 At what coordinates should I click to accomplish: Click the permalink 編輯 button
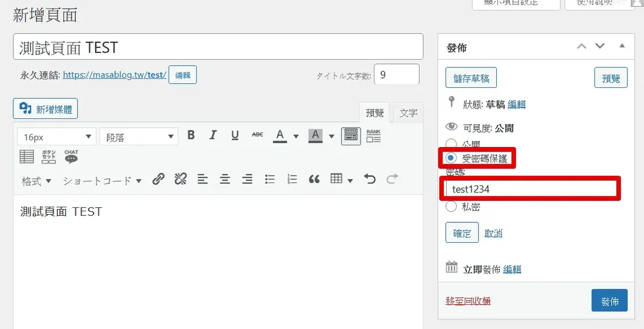[183, 75]
